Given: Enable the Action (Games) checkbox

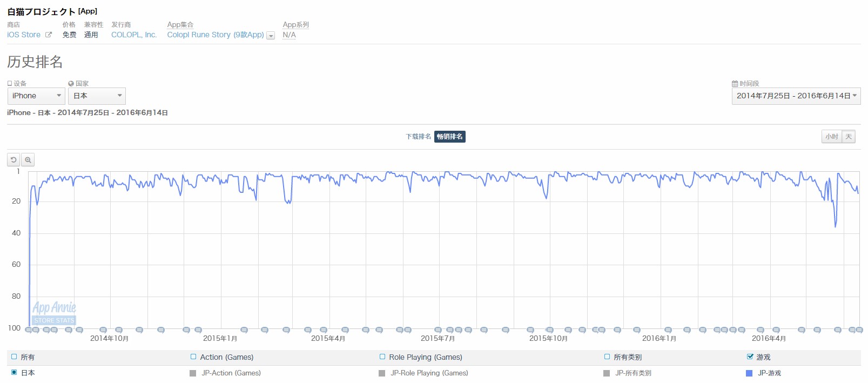Looking at the screenshot, I should pos(193,357).
